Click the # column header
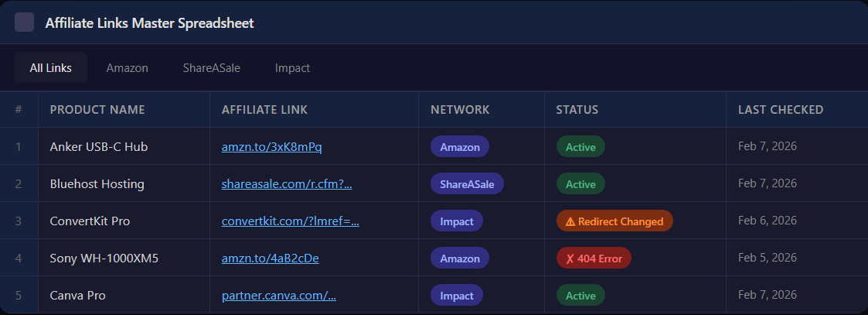 (19, 109)
